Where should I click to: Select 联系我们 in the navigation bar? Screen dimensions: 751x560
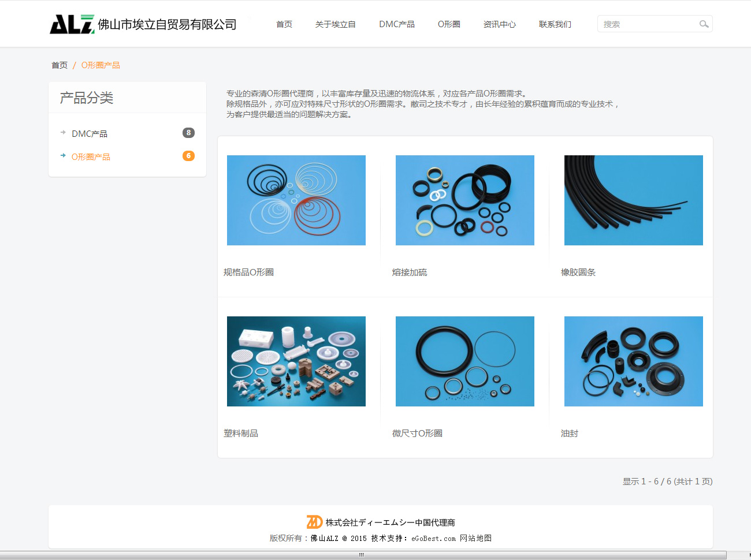[555, 24]
